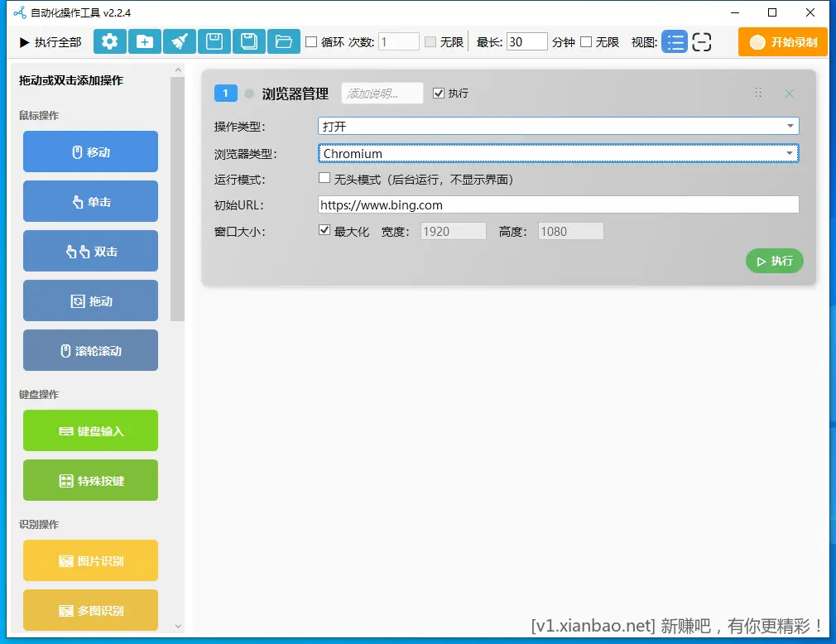The image size is (836, 644).
Task: Click the screen capture frame icon
Action: pos(702,40)
